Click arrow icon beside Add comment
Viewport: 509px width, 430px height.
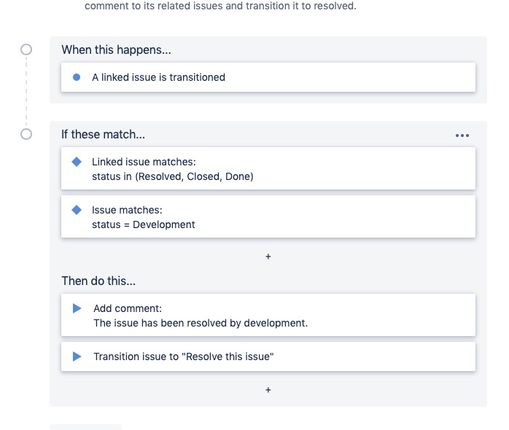tap(77, 308)
